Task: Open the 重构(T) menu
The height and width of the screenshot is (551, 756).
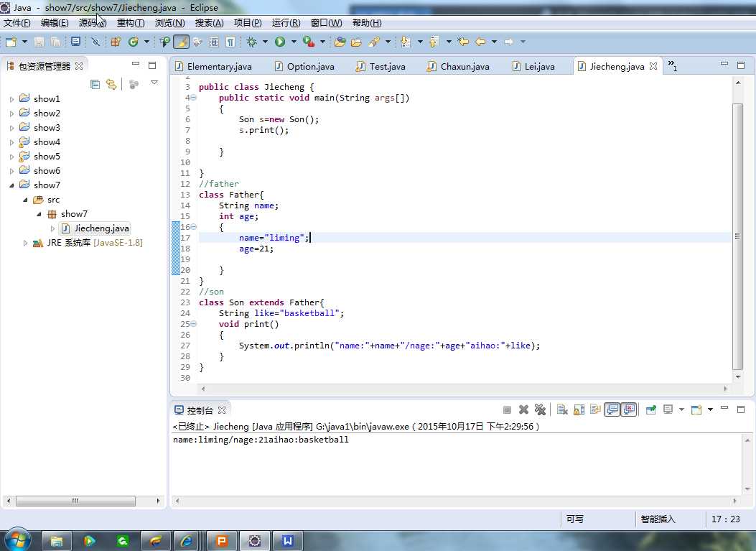Action: pos(131,23)
